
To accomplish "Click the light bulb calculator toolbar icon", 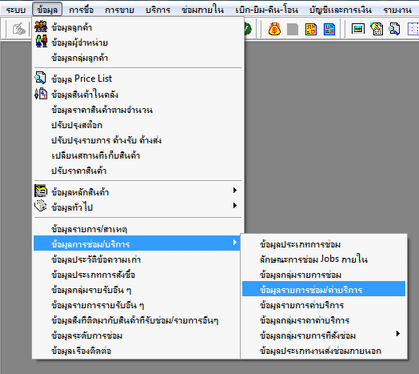I will click(376, 29).
